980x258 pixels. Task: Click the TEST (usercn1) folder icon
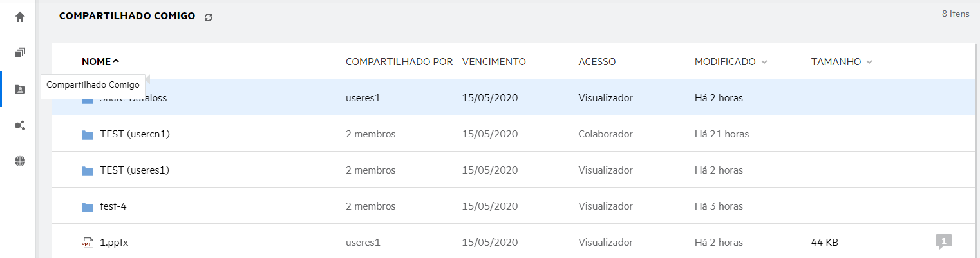pyautogui.click(x=88, y=135)
